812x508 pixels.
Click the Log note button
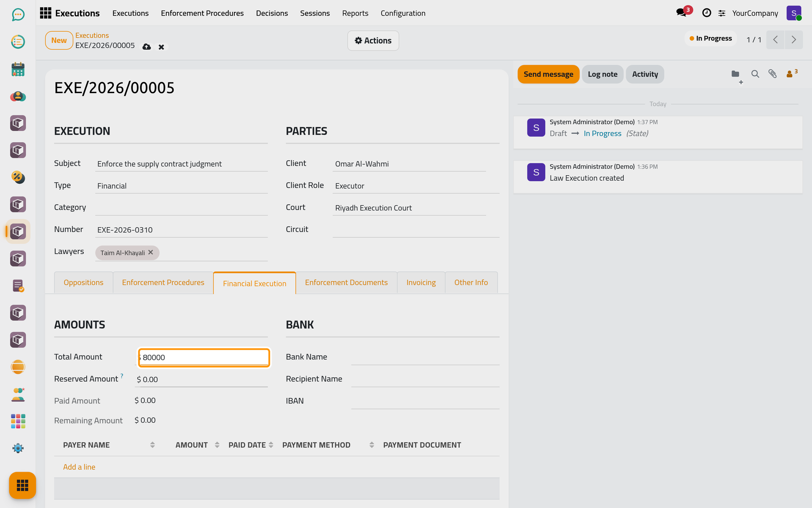602,74
